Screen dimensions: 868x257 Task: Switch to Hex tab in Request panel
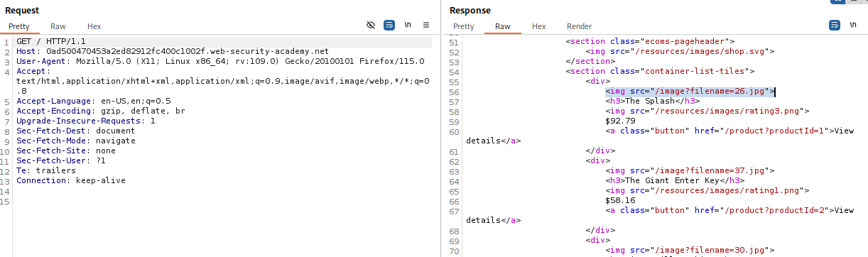pos(94,26)
